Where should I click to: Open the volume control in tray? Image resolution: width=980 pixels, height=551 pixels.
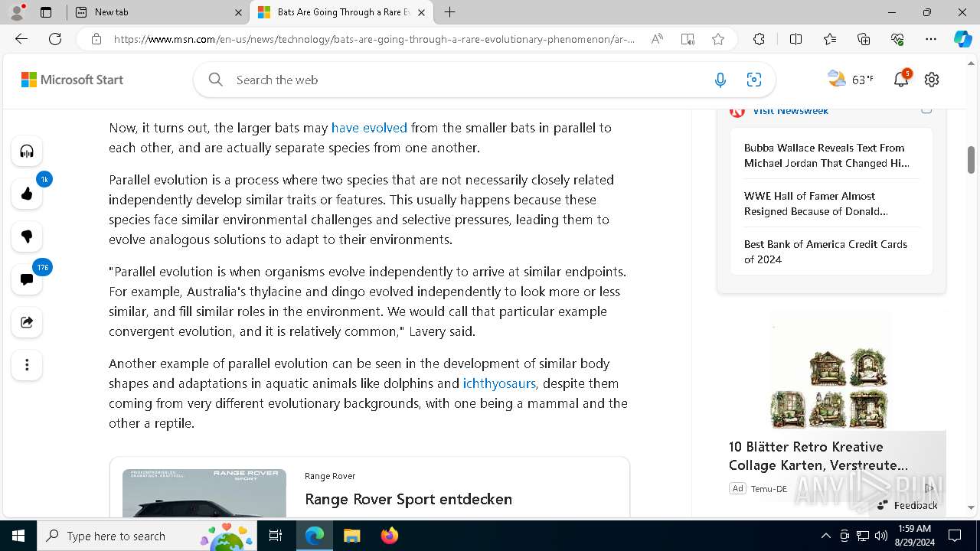881,536
